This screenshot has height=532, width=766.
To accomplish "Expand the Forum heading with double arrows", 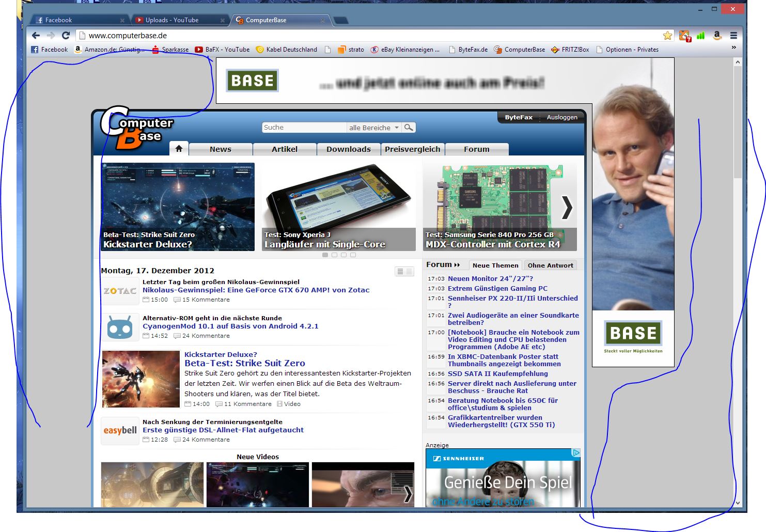I will click(443, 264).
